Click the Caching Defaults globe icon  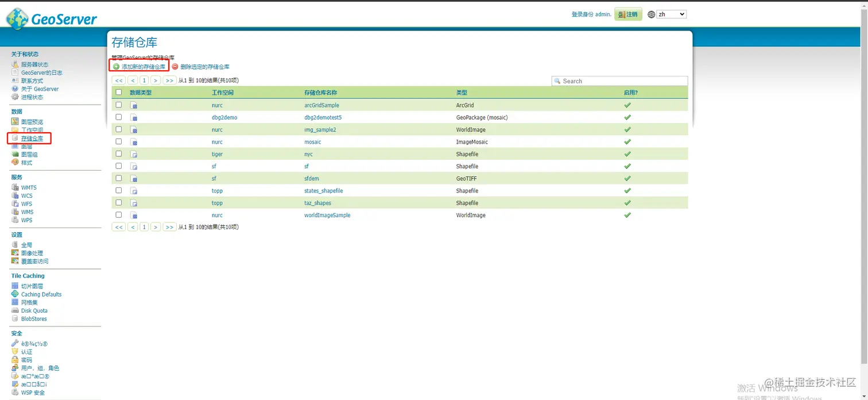point(15,294)
